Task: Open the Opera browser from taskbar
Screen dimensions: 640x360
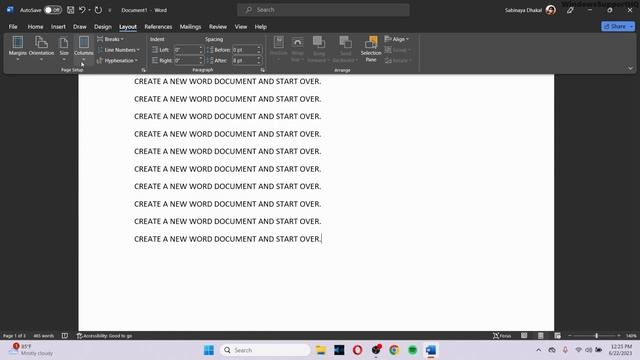Action: tap(358, 350)
